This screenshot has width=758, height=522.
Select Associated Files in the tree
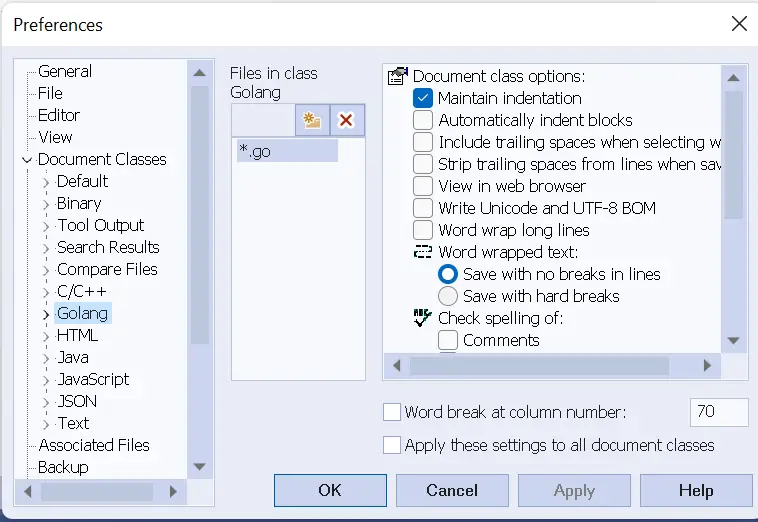point(94,445)
